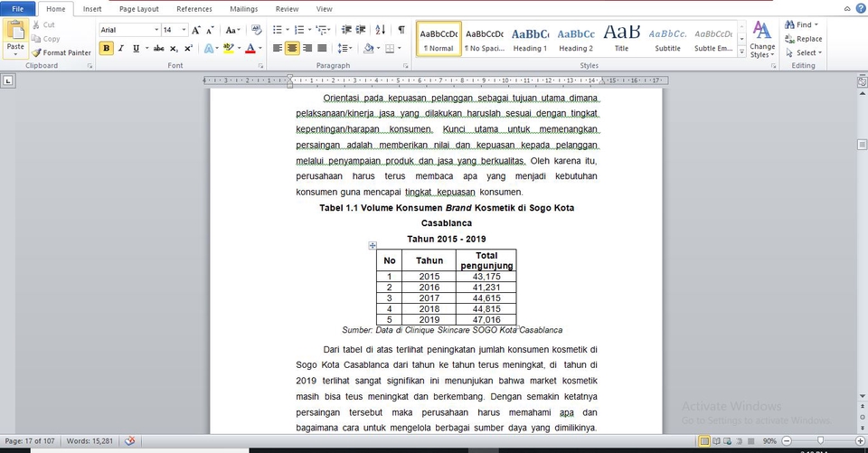Viewport: 868px width, 453px height.
Task: Start a bulleted list
Action: click(x=278, y=30)
